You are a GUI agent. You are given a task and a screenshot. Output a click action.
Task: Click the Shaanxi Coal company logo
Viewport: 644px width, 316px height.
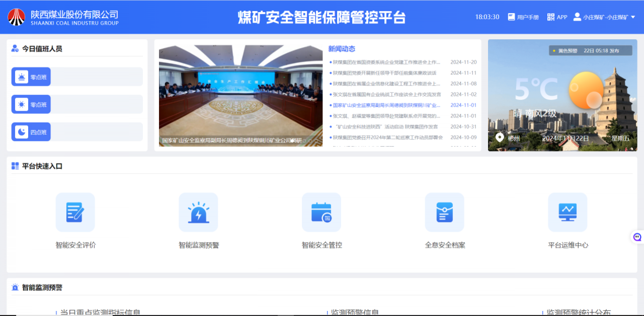16,17
